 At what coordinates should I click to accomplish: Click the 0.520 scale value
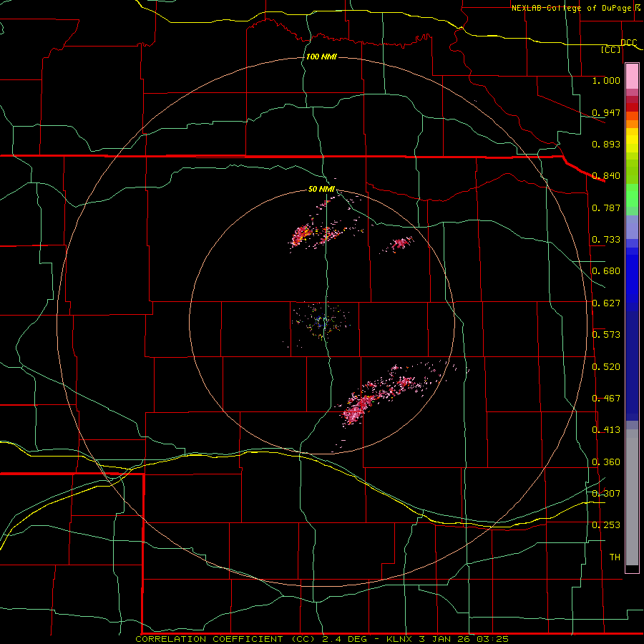(606, 367)
